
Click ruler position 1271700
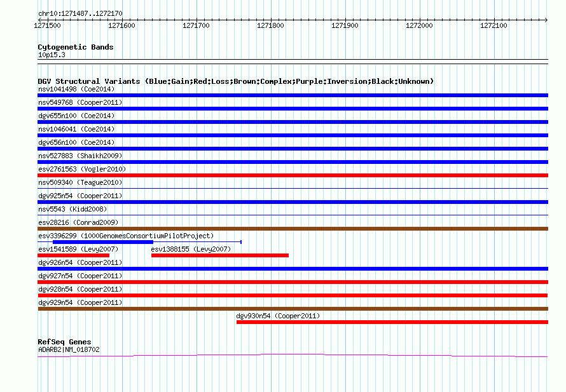[x=196, y=25]
